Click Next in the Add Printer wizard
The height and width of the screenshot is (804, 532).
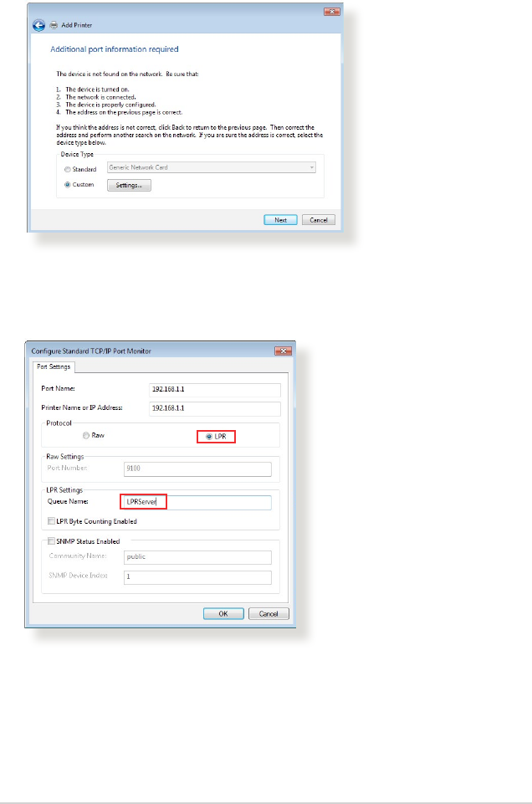tap(280, 220)
